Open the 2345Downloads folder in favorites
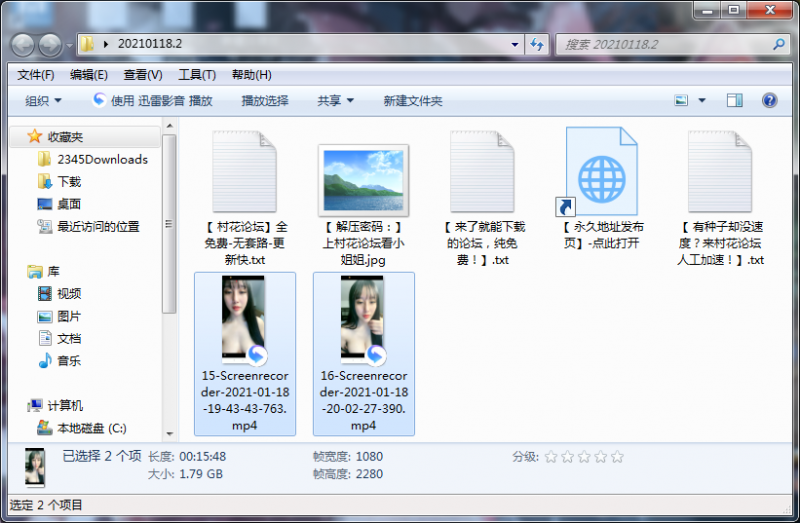800x523 pixels. point(101,159)
